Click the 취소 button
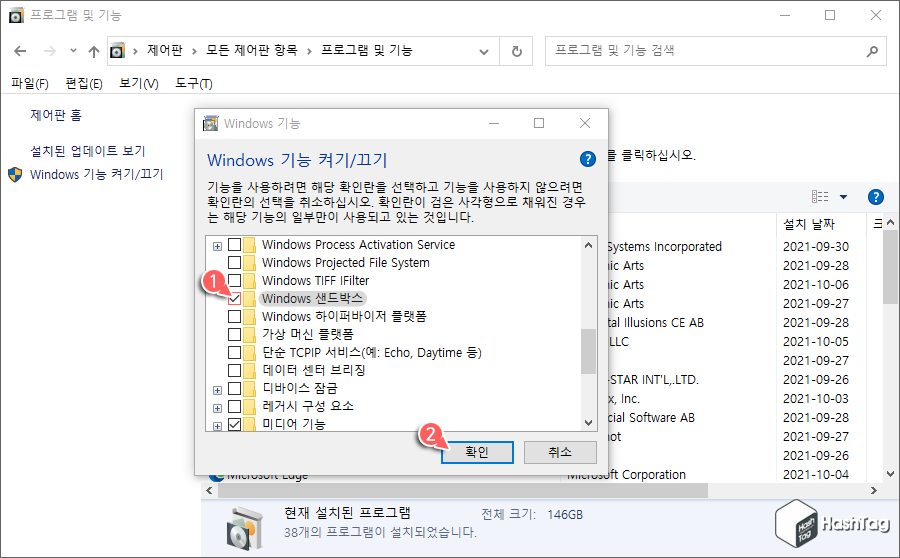900x558 pixels. [560, 452]
